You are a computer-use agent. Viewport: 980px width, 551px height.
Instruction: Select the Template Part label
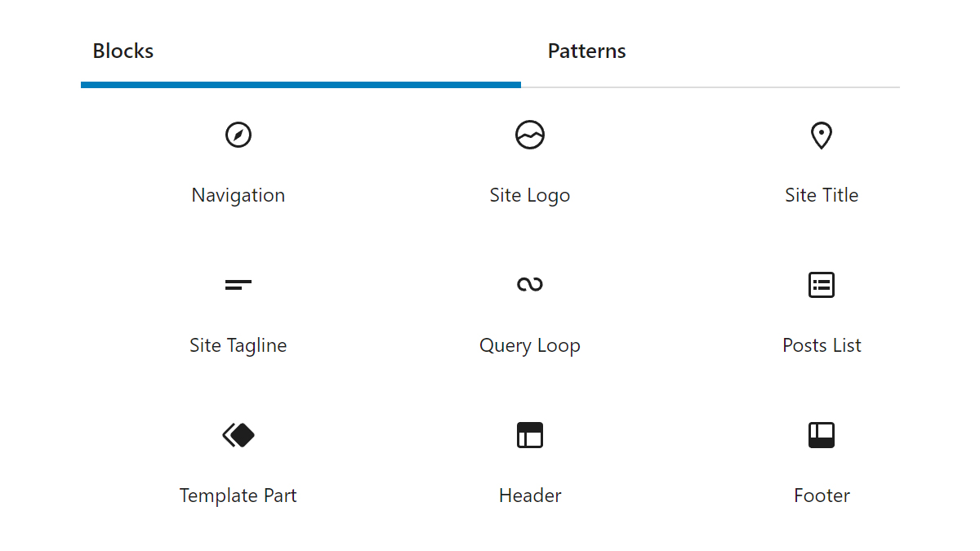(x=238, y=495)
